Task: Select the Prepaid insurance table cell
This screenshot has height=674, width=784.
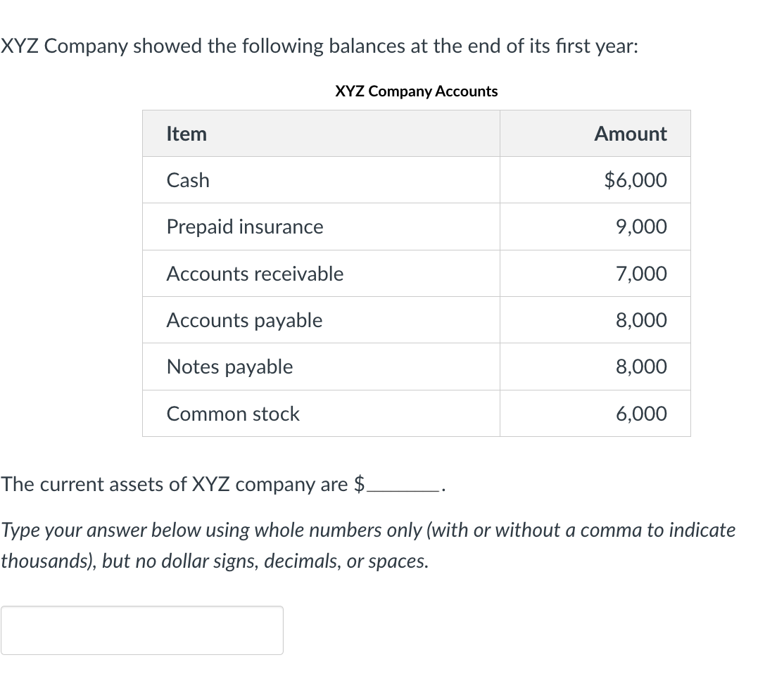Action: click(x=244, y=227)
